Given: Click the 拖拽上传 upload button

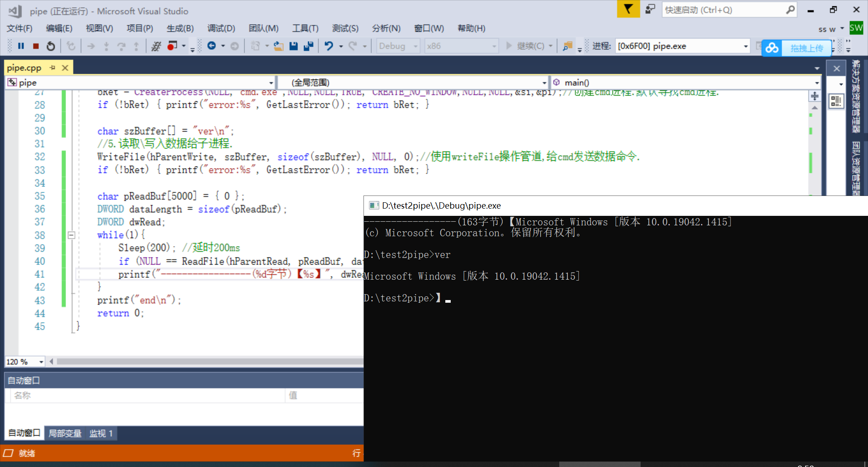Looking at the screenshot, I should click(807, 48).
